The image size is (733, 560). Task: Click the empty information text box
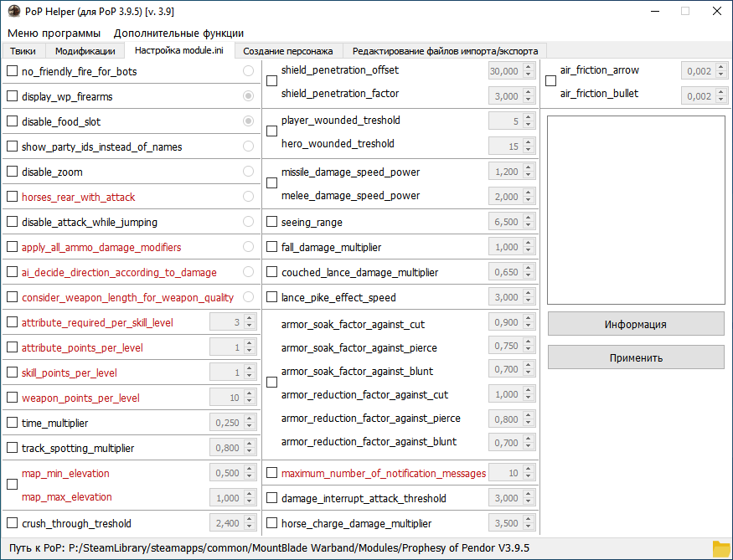click(636, 209)
